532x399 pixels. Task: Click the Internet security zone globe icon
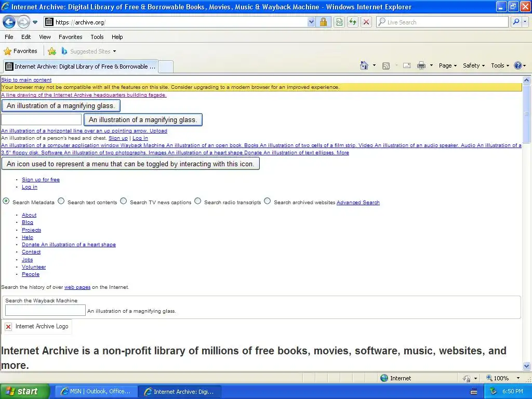384,378
